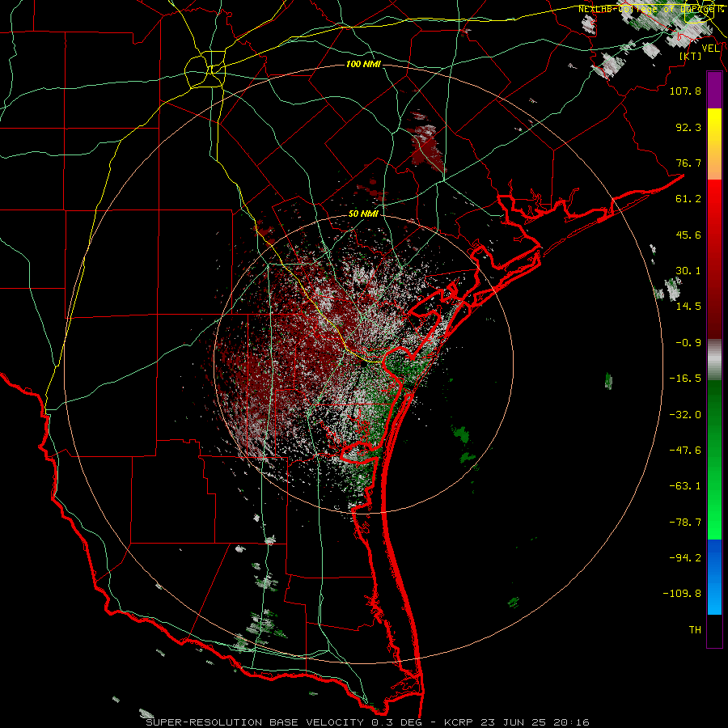This screenshot has width=728, height=728.
Task: Click the -78.7 legend value
Action: pyautogui.click(x=685, y=523)
